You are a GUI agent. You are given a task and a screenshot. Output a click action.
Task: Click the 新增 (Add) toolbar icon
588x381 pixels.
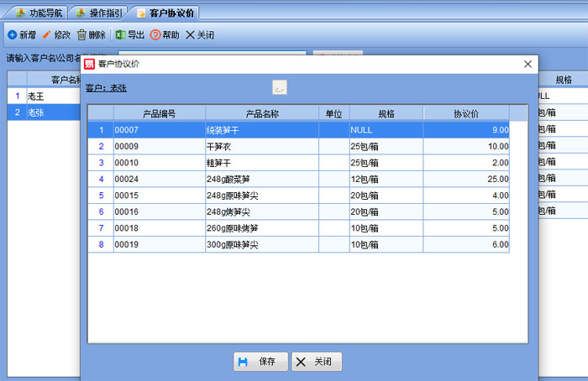coord(13,35)
